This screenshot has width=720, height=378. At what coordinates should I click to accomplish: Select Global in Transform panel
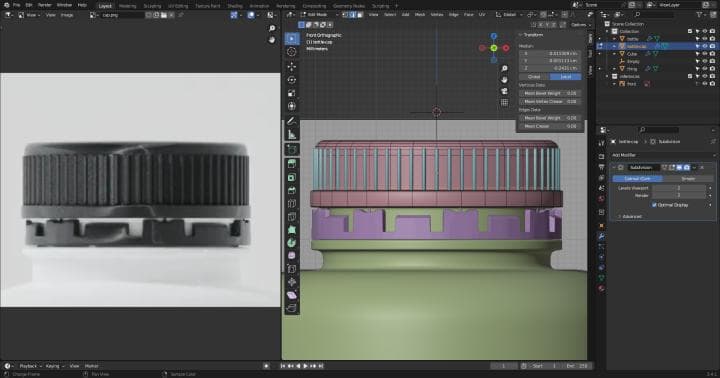click(x=534, y=77)
